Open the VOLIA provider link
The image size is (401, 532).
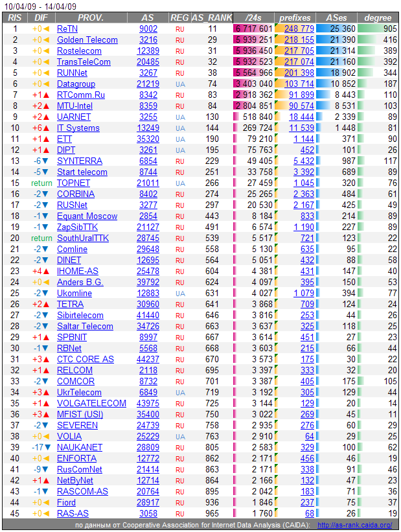click(x=69, y=436)
